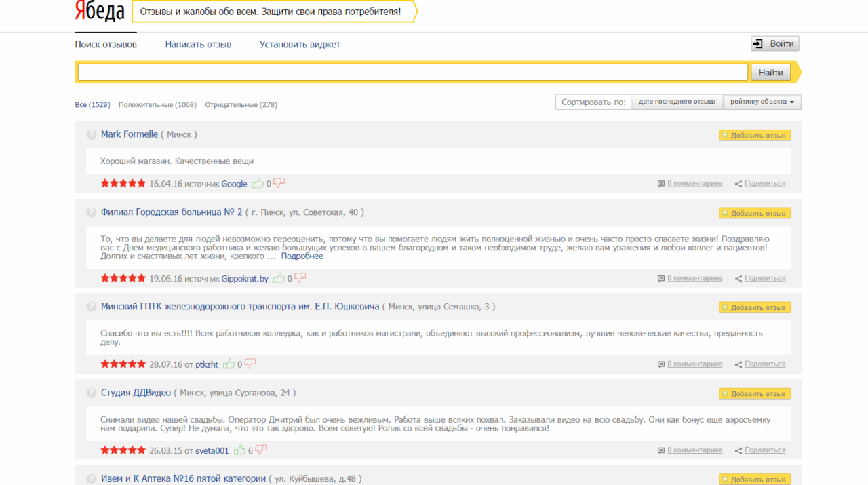Viewport: 868px width, 485px height.
Task: Click thumbs up on ptkzht review
Action: (229, 364)
